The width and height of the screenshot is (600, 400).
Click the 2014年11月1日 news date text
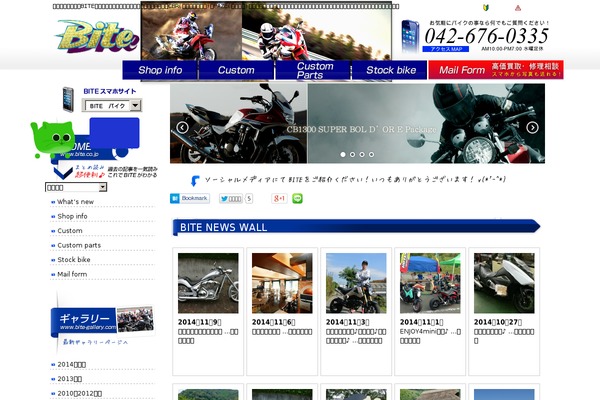click(x=421, y=322)
